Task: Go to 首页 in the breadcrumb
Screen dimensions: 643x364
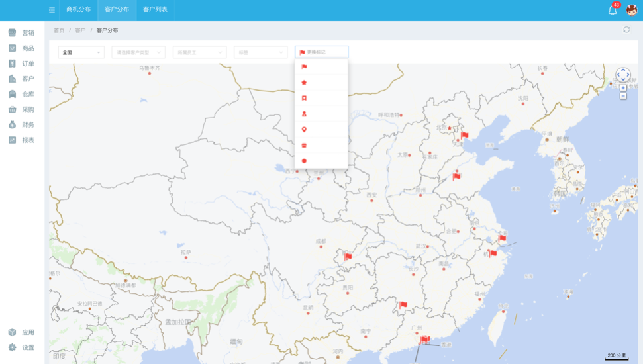Action: (x=59, y=30)
